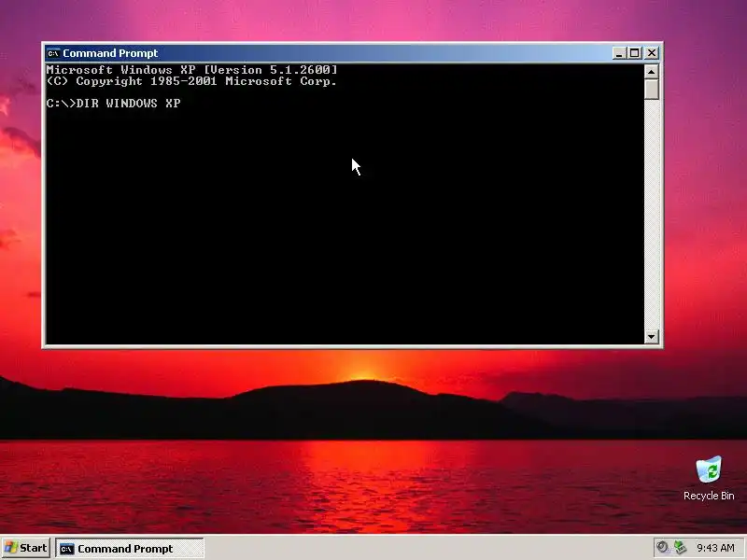Click the Copyright 1985-2001 Microsoft Corp. line

click(191, 81)
